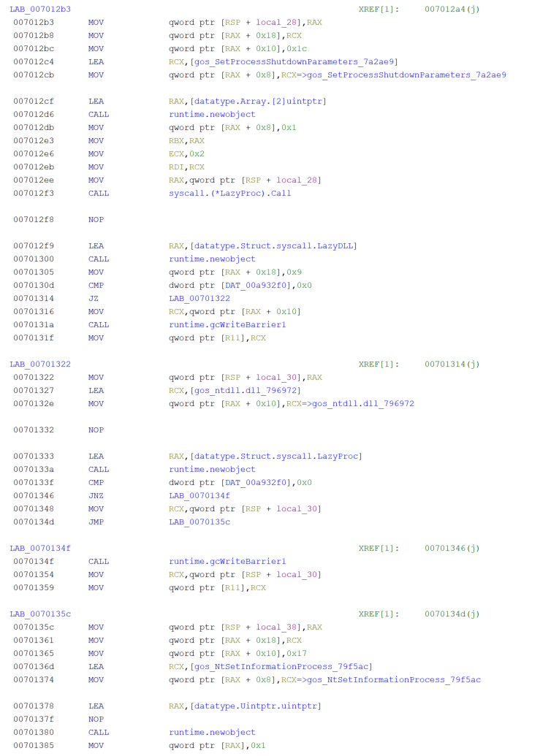
Task: Click DAT_00a932f0 at CMP 0070133f
Action: tap(256, 483)
